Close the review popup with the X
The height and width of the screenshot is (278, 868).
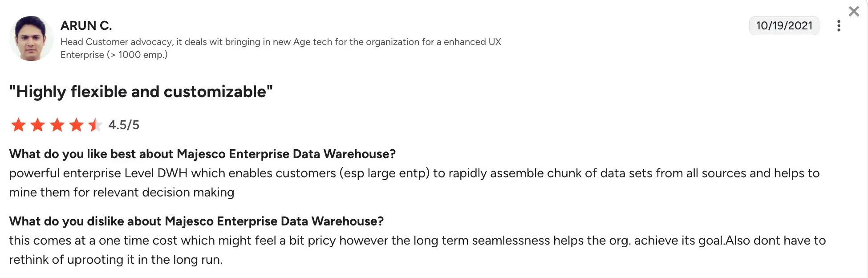854,12
